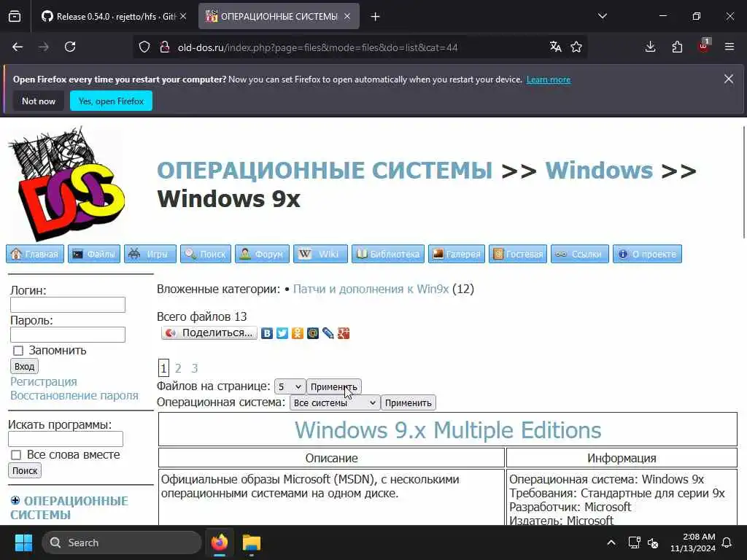The height and width of the screenshot is (560, 747).
Task: Share on Mail.ru icon
Action: [x=312, y=333]
